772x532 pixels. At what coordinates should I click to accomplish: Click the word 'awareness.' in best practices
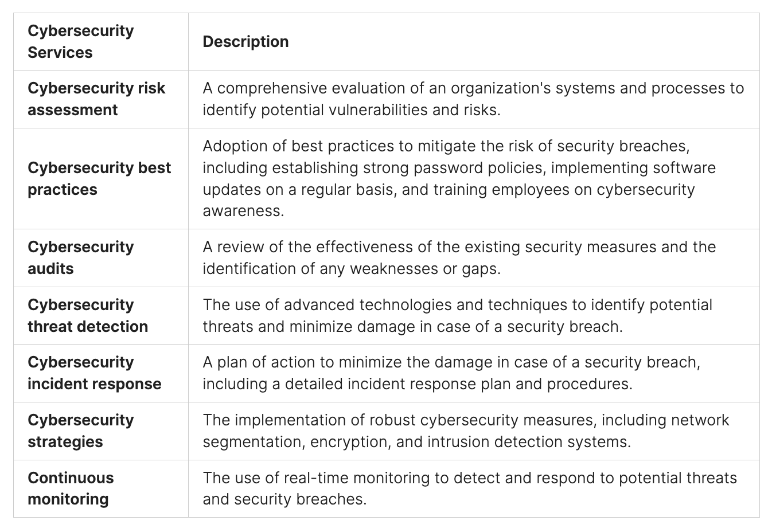pyautogui.click(x=243, y=211)
